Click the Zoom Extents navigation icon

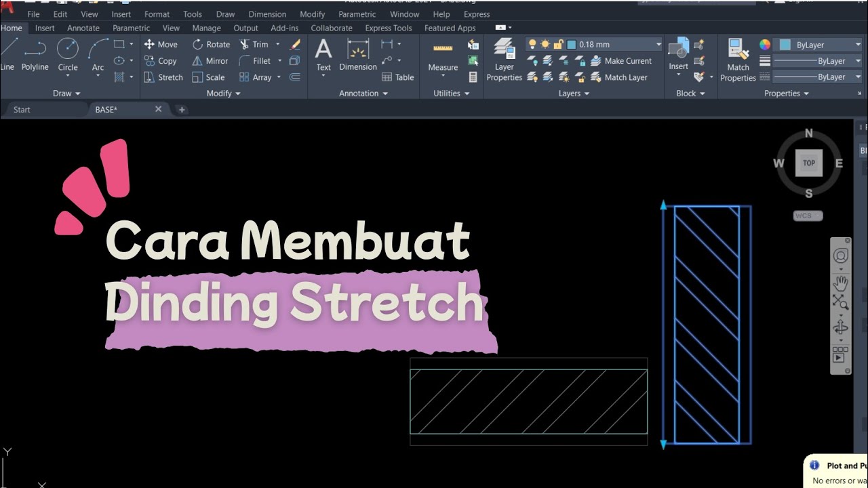click(841, 302)
